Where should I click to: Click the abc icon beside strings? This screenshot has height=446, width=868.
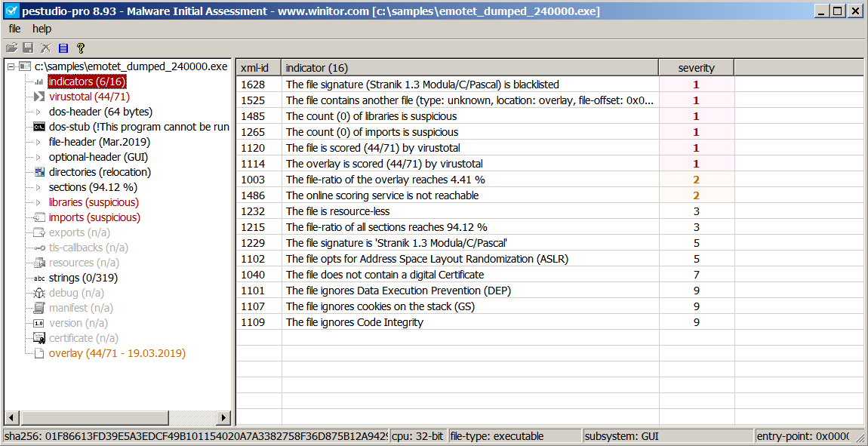(x=38, y=278)
